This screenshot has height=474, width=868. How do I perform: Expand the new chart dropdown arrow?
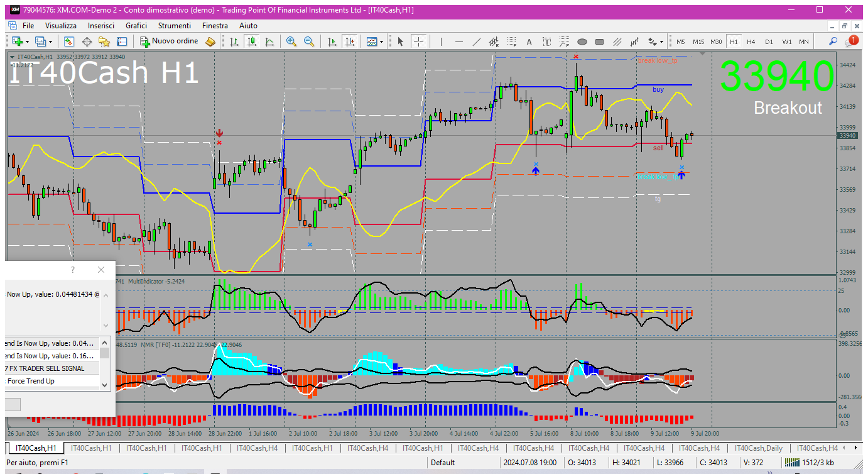pyautogui.click(x=27, y=41)
